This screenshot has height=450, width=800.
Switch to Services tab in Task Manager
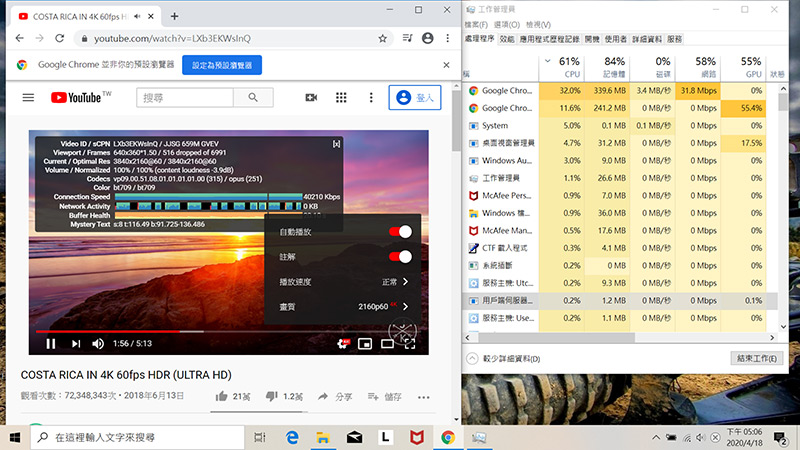(x=674, y=39)
